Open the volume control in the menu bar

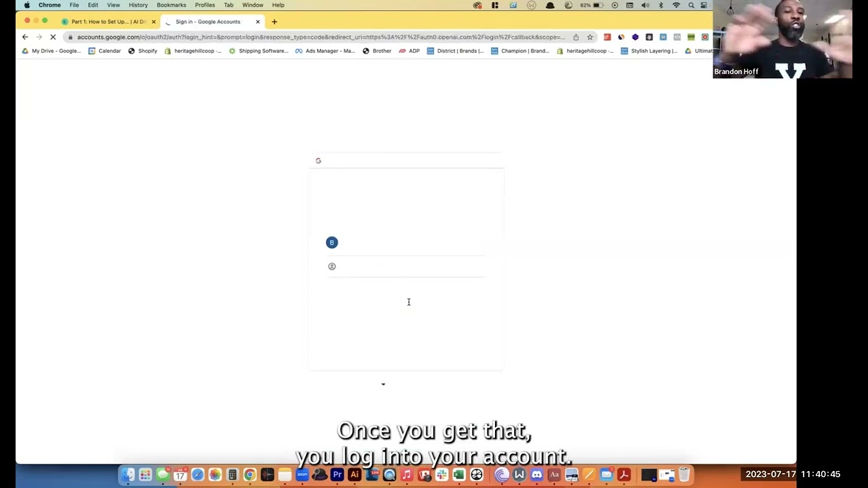[x=645, y=5]
